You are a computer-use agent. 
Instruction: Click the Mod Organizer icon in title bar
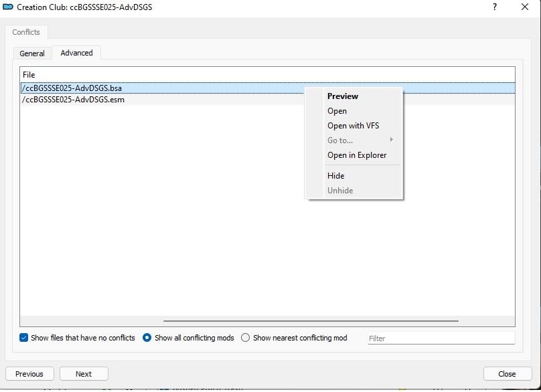[8, 7]
